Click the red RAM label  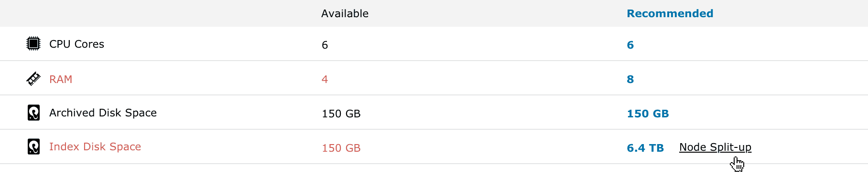[x=61, y=79]
